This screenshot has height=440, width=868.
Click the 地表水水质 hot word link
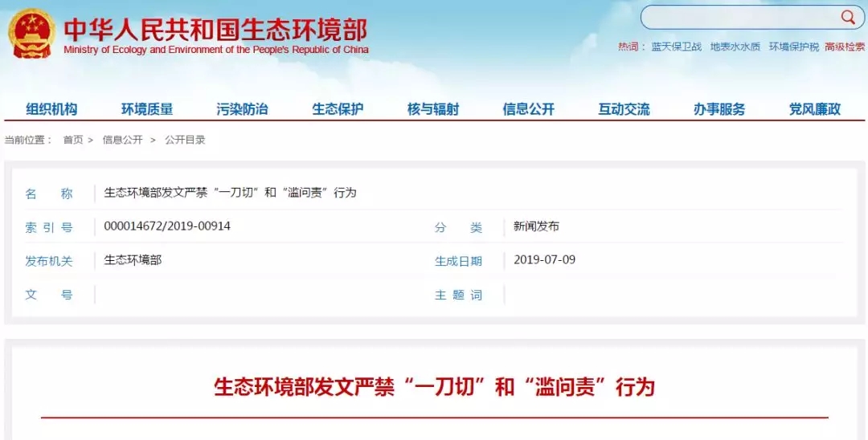735,47
